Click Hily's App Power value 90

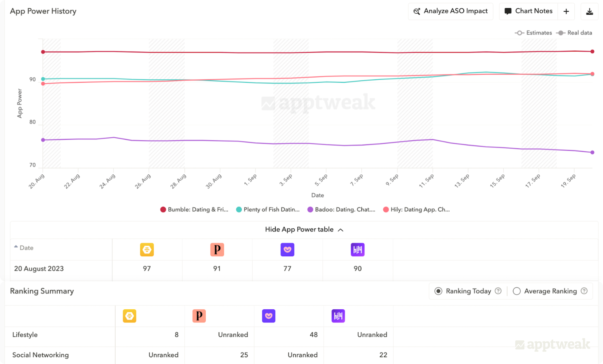[x=358, y=269]
